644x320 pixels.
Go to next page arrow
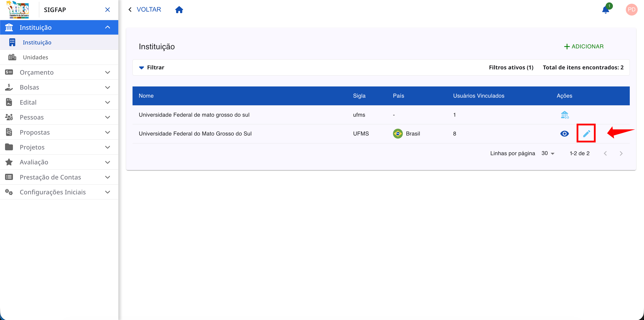click(x=621, y=153)
